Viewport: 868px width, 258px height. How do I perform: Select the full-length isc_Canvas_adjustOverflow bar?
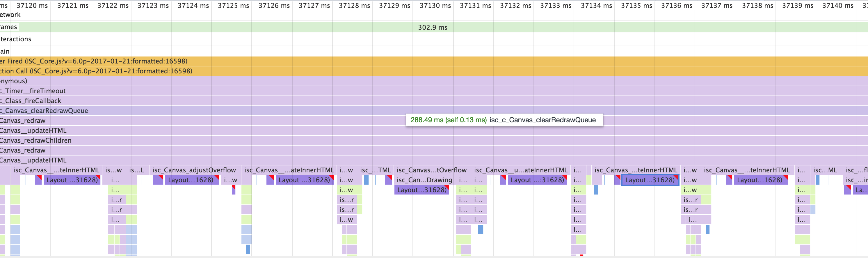(x=195, y=170)
